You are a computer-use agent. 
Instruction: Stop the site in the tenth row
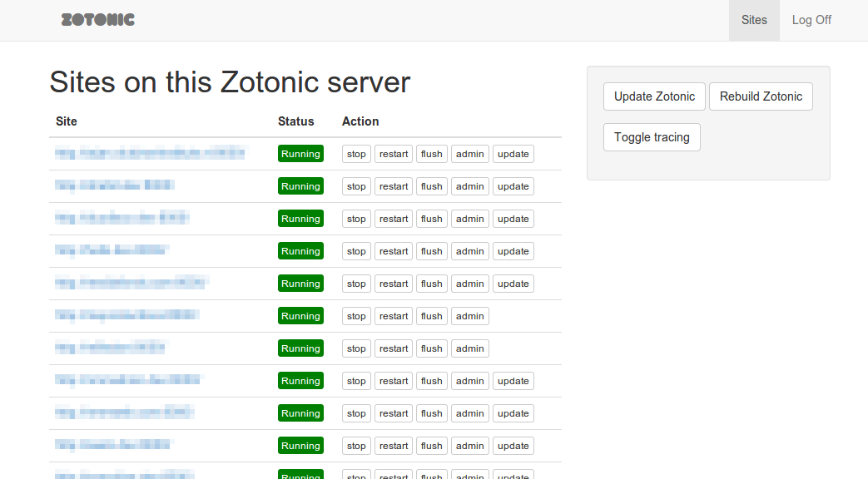pyautogui.click(x=356, y=446)
